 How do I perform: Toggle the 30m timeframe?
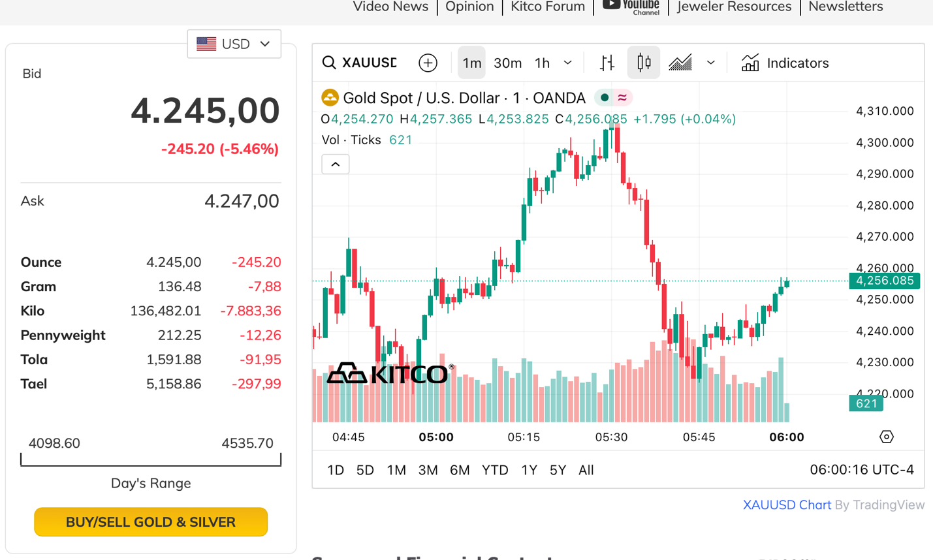pyautogui.click(x=507, y=63)
